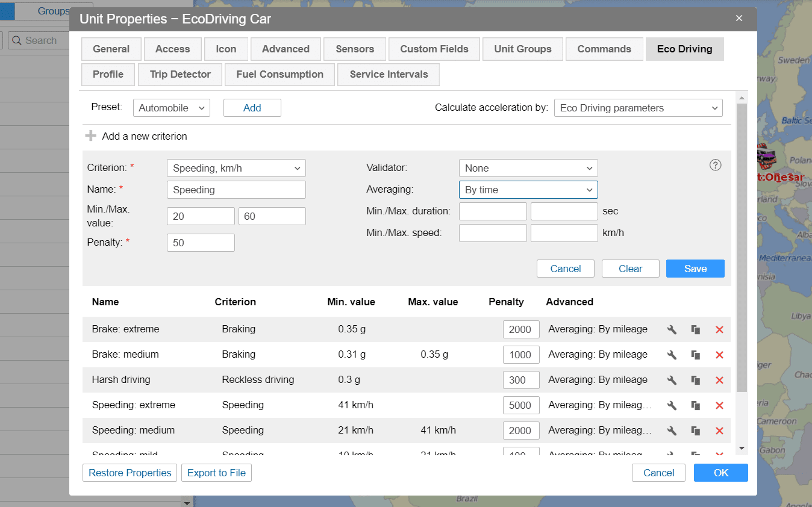The width and height of the screenshot is (812, 507).
Task: Click the plus icon to add new criterion
Action: [91, 136]
